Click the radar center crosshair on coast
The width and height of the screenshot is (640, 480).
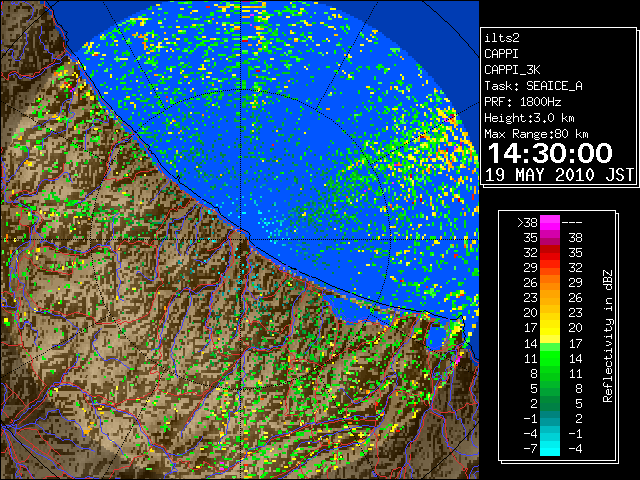pyautogui.click(x=241, y=239)
